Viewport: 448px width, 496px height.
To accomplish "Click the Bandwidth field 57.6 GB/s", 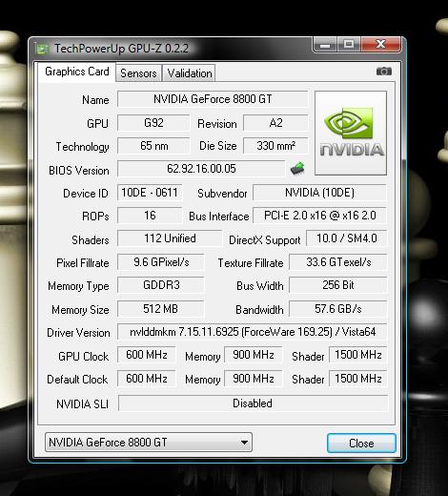I will pos(338,309).
